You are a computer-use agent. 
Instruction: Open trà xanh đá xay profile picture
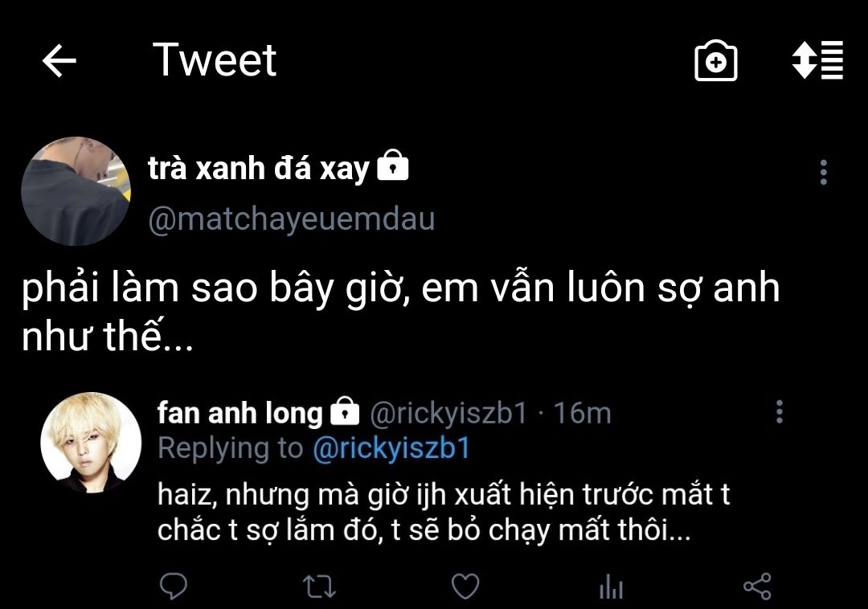pos(76,191)
